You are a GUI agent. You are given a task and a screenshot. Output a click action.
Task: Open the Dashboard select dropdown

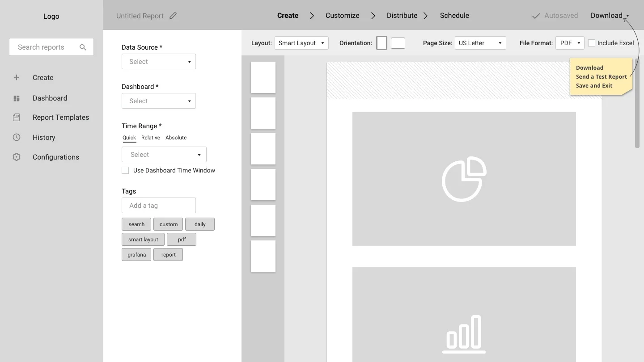point(159,101)
